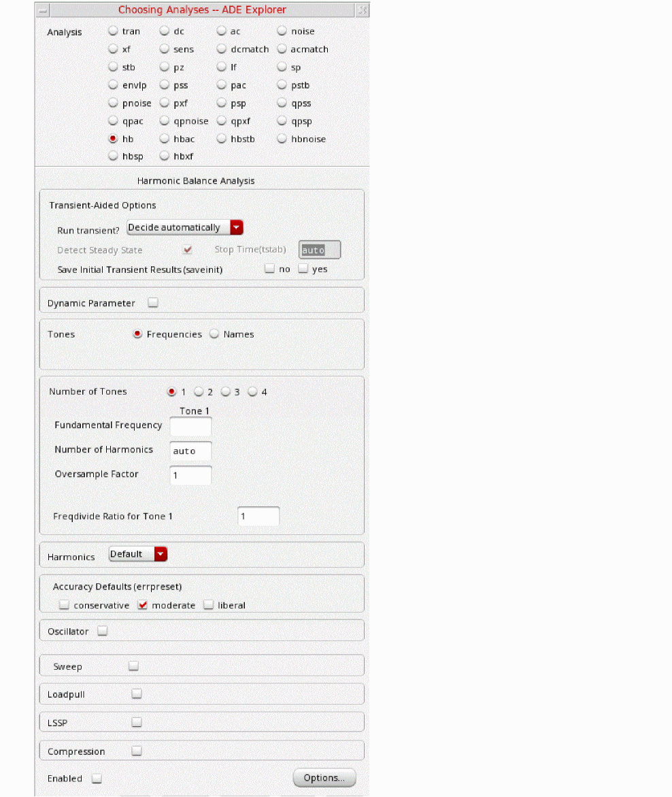Viewport: 672px width, 797px height.
Task: Select the tran analysis radio button
Action: coord(113,31)
